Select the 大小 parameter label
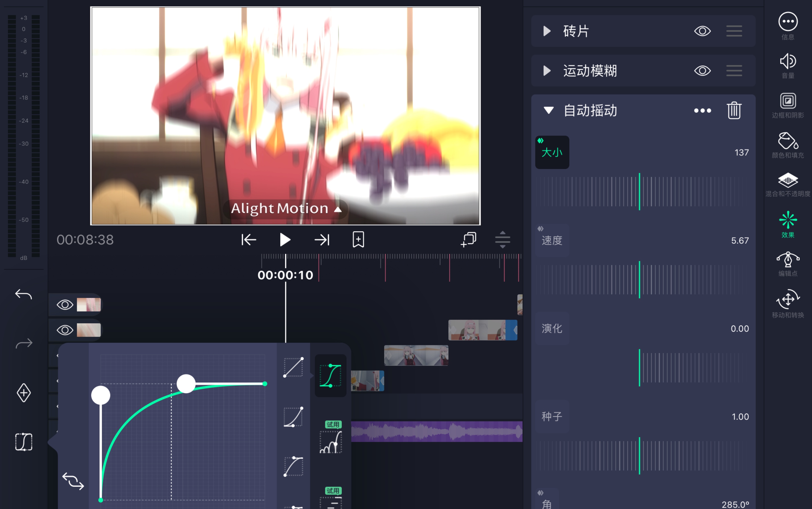The height and width of the screenshot is (509, 812). pos(552,152)
